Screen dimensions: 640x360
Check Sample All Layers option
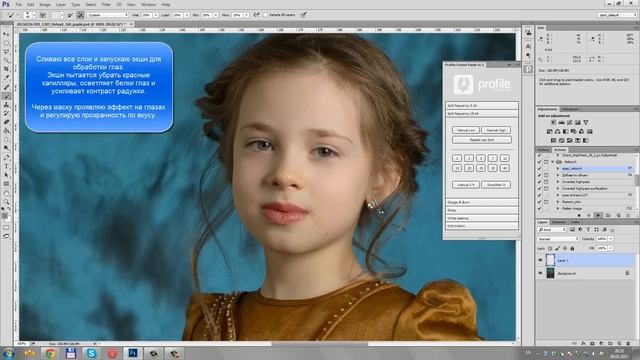[x=265, y=15]
